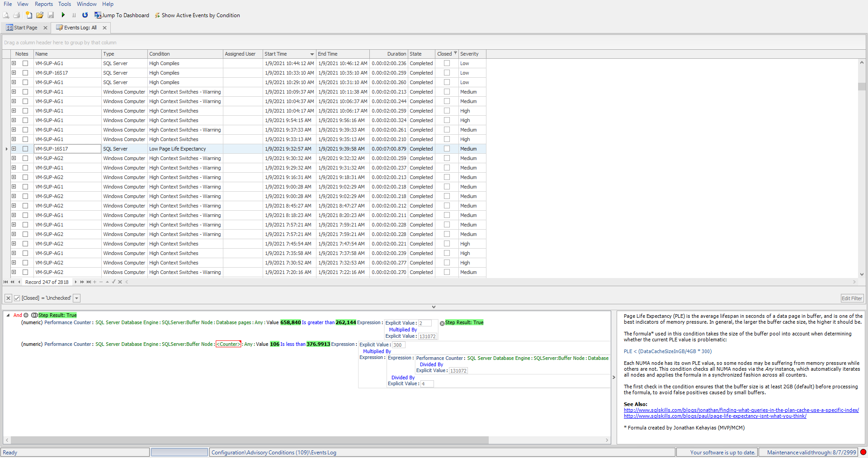
Task: Toggle the [Closed] = 'Unchecked' filter checkbox
Action: click(17, 298)
